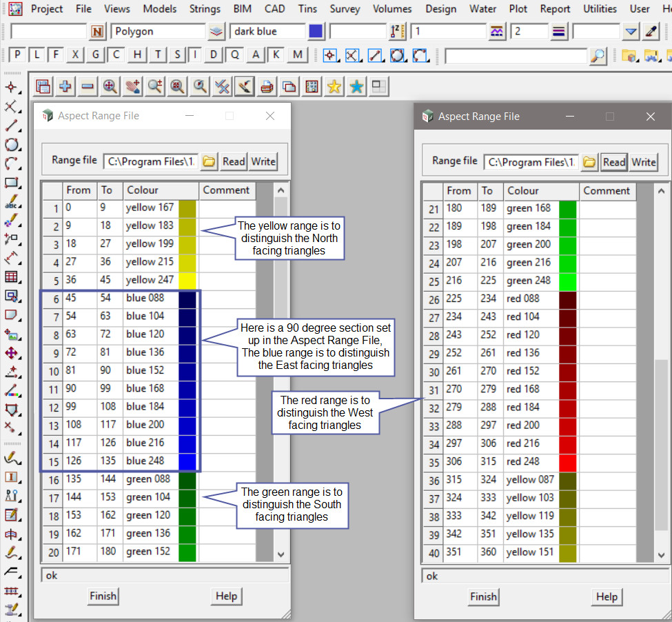Click the folder browse icon in left panel
The image size is (672, 622).
(209, 161)
